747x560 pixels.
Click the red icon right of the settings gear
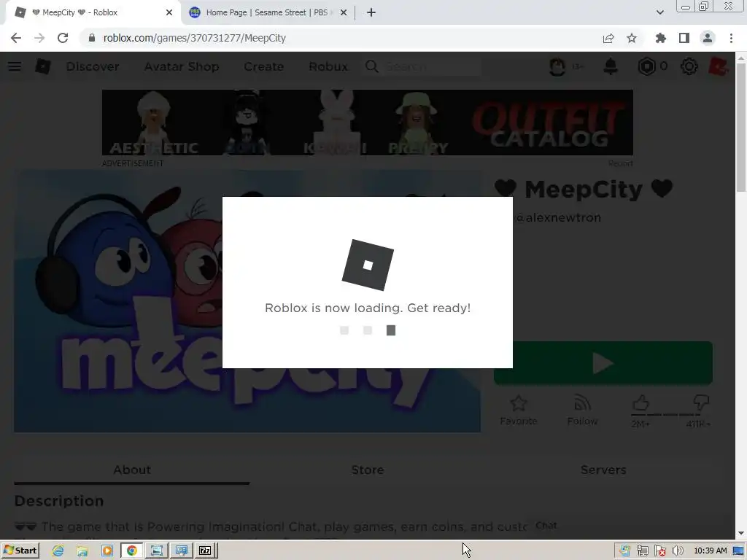(718, 66)
